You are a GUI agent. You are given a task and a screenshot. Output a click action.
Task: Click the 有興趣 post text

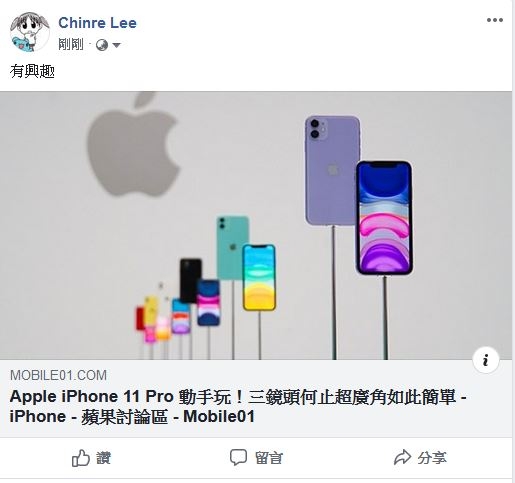tap(32, 71)
